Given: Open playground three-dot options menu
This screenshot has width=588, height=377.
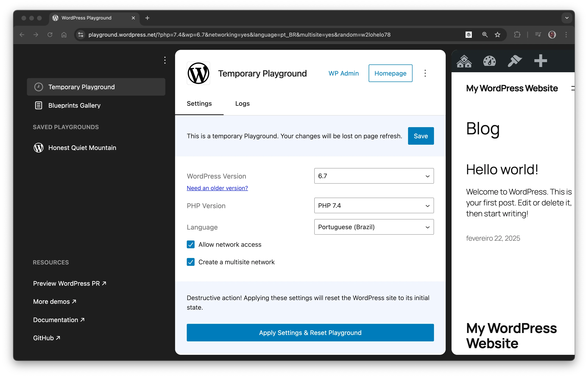Looking at the screenshot, I should [x=425, y=73].
